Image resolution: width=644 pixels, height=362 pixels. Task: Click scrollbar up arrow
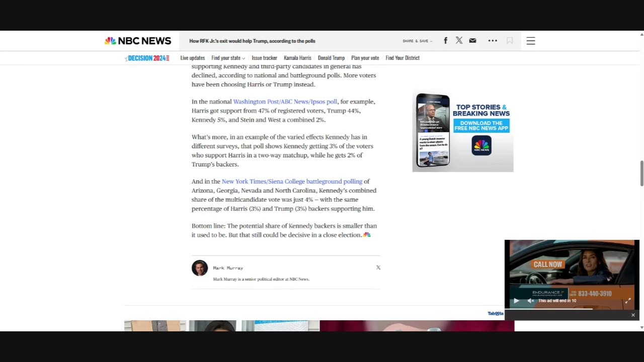point(641,35)
